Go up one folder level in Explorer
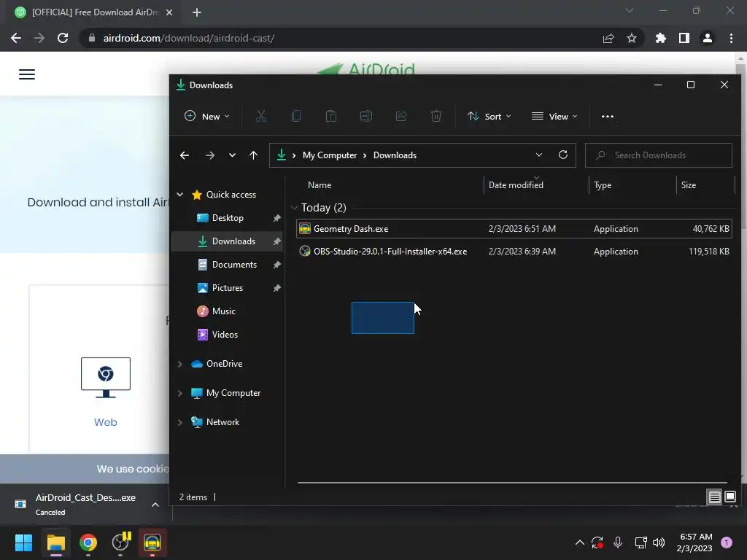Viewport: 747px width, 560px height. [x=253, y=155]
